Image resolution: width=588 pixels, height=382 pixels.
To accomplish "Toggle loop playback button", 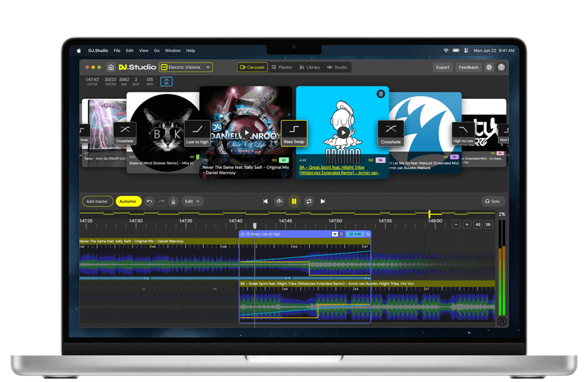I will coord(308,201).
